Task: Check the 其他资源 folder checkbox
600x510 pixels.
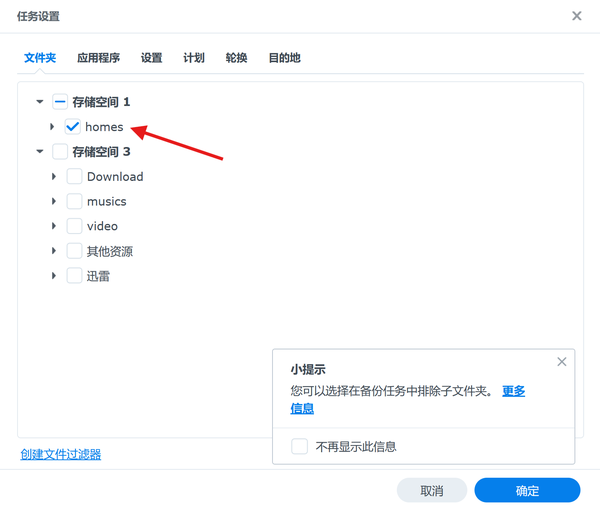Action: [74, 251]
